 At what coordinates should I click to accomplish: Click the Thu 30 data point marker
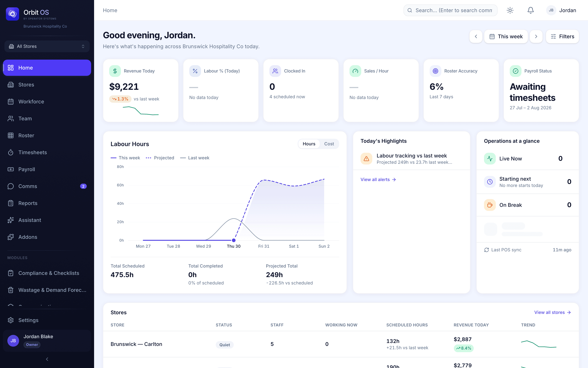point(234,240)
